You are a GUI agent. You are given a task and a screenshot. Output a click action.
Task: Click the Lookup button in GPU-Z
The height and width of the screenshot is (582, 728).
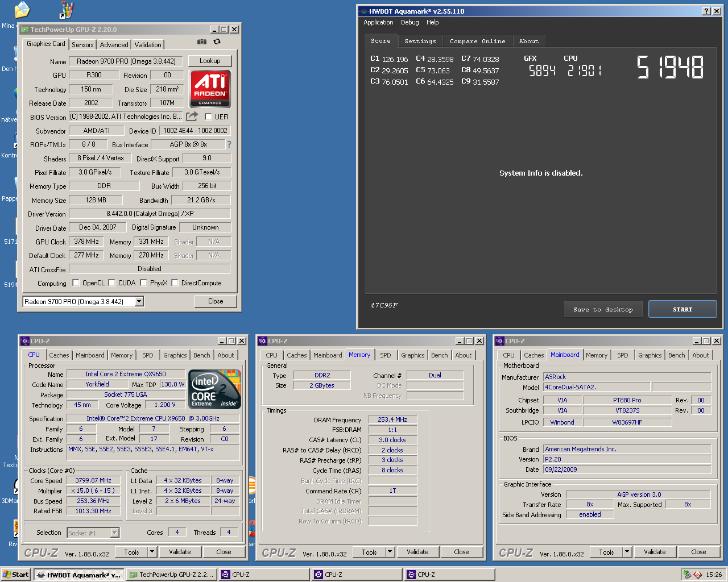pyautogui.click(x=210, y=61)
